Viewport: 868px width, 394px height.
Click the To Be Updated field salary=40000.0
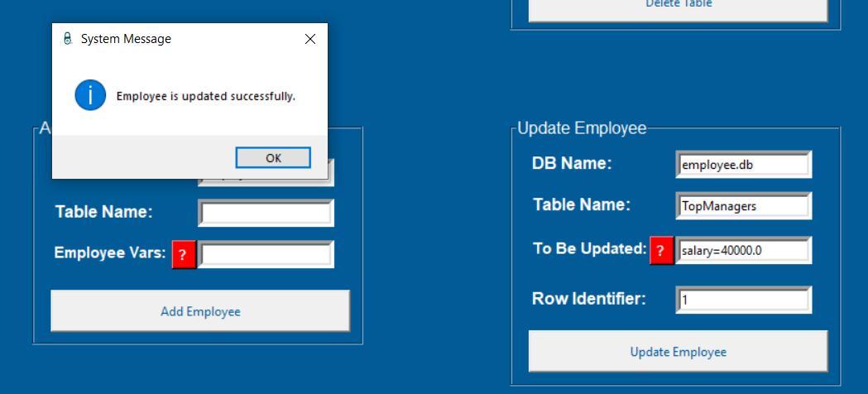743,250
